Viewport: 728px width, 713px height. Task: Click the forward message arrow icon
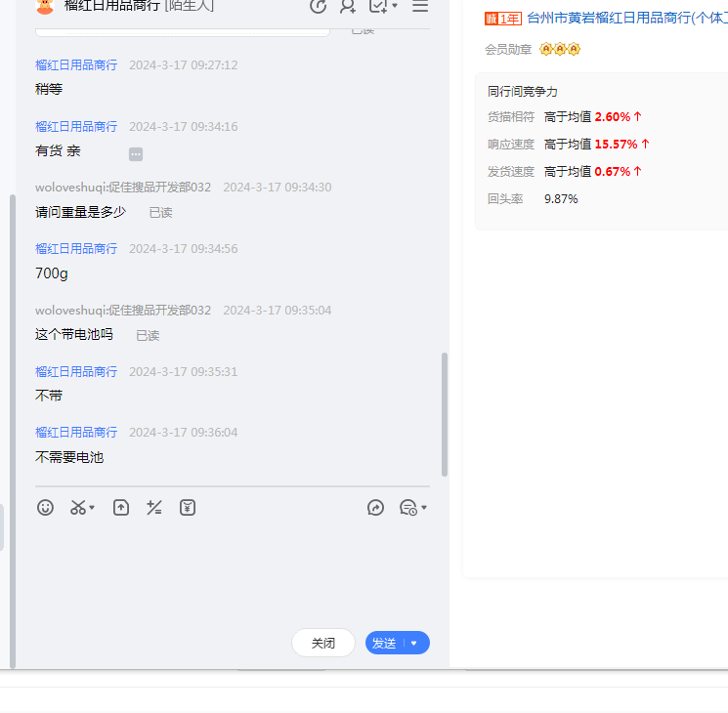pyautogui.click(x=375, y=508)
